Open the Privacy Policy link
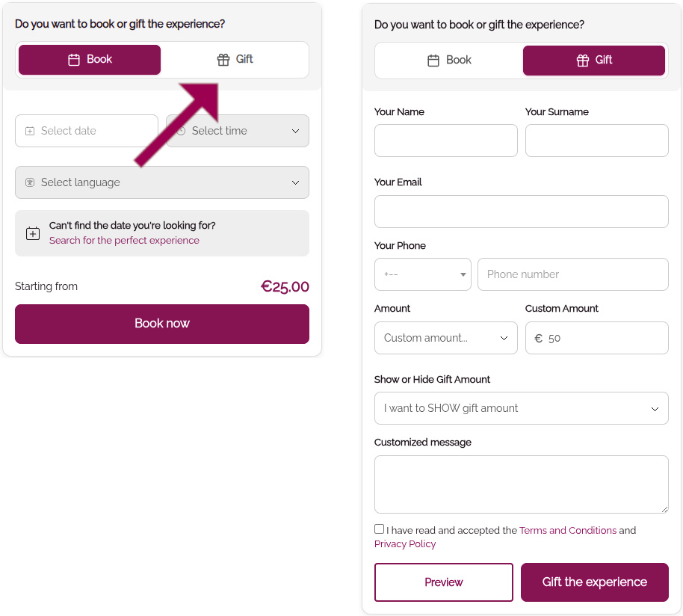 pos(405,543)
